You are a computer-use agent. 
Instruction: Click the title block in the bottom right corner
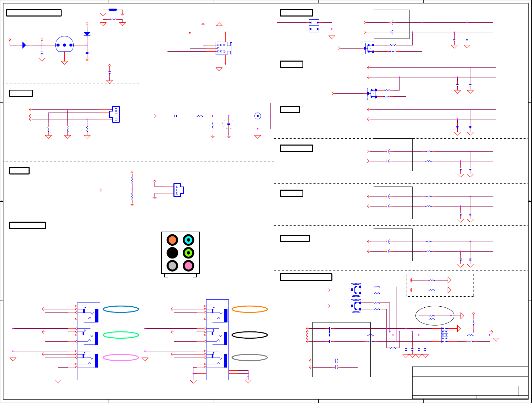click(x=470, y=383)
